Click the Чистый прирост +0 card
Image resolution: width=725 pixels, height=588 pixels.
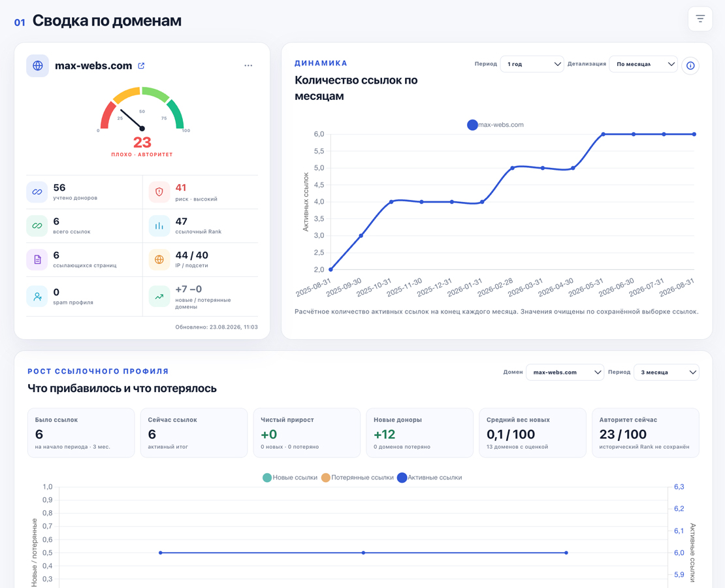point(306,433)
